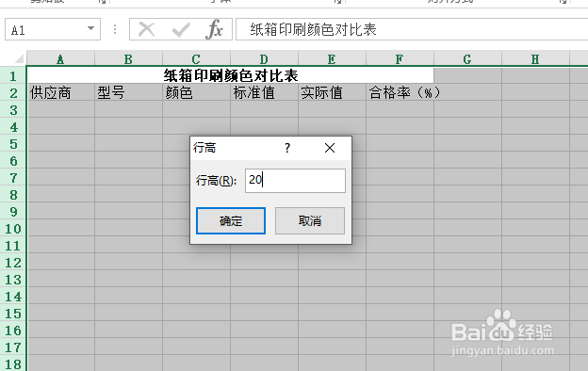Image resolution: width=588 pixels, height=371 pixels.
Task: Select column A header
Action: 60,58
